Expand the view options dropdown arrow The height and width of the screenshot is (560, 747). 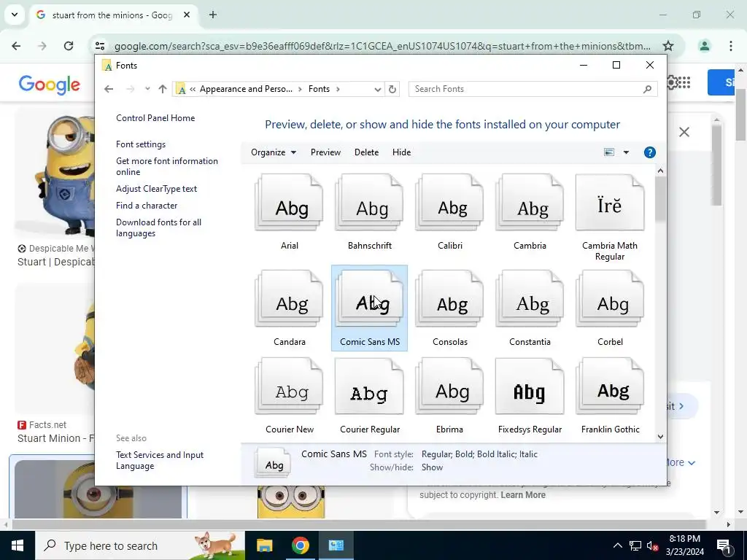[626, 152]
